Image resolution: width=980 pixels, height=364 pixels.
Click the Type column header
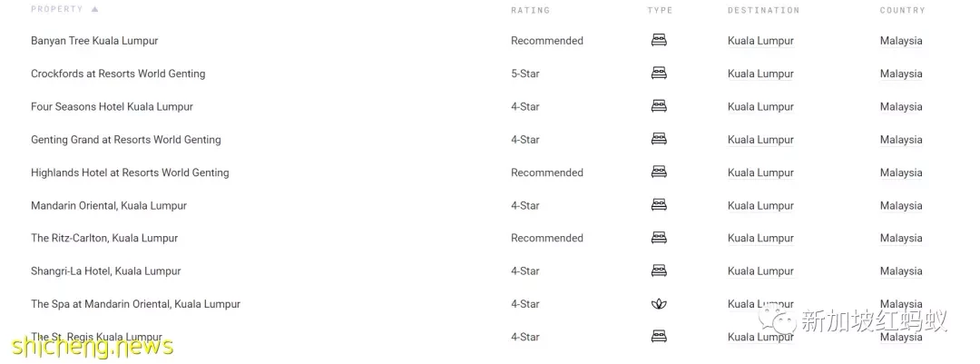point(660,10)
